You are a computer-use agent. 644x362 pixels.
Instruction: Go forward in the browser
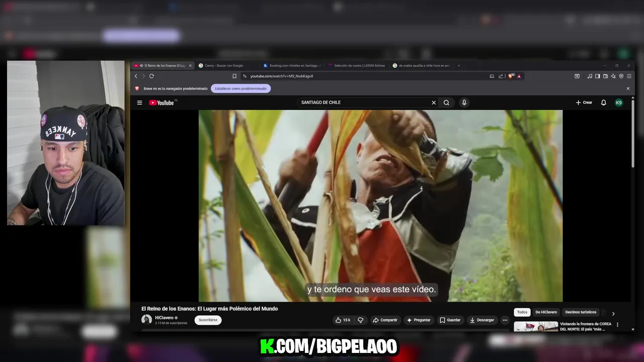[x=143, y=76]
